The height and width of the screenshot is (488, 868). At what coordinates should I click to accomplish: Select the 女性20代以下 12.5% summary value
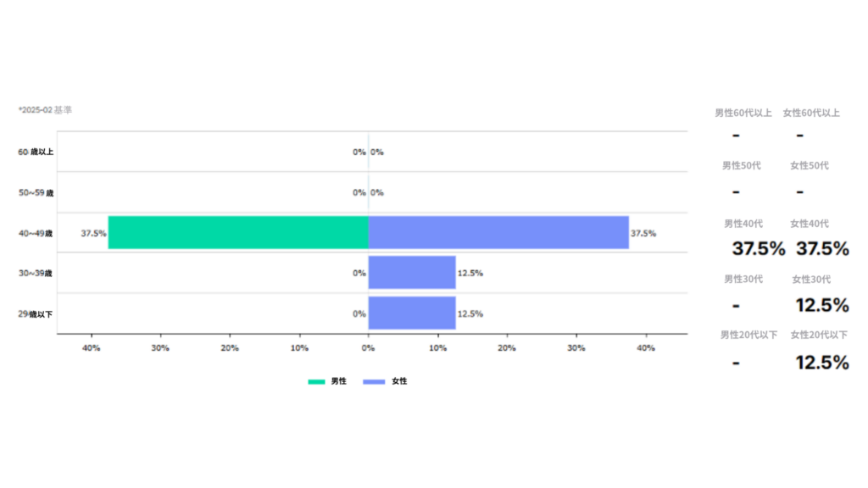click(x=822, y=363)
